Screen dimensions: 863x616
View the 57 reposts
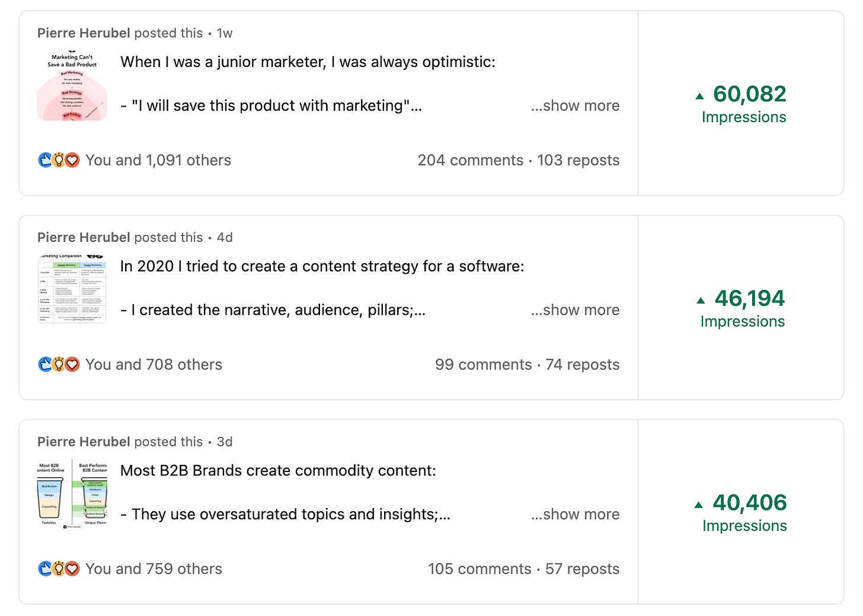coord(583,569)
